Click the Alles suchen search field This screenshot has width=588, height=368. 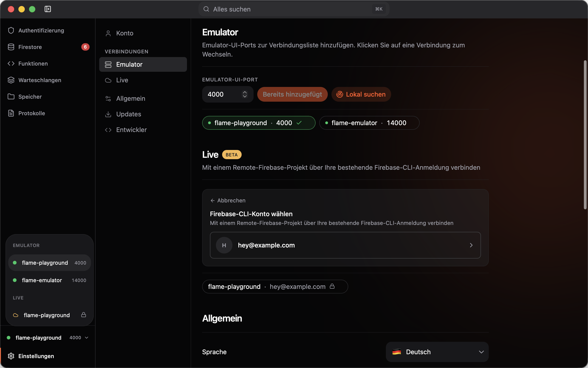[x=294, y=9]
